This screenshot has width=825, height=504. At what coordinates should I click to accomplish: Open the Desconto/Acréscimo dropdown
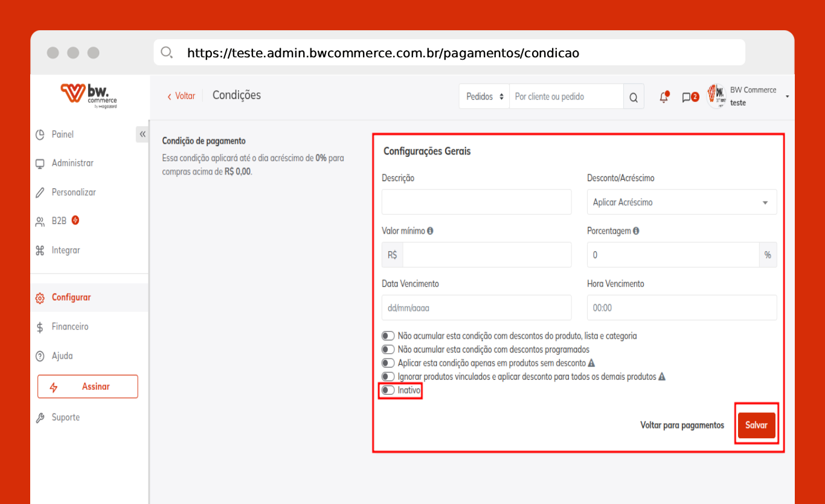[x=681, y=202]
